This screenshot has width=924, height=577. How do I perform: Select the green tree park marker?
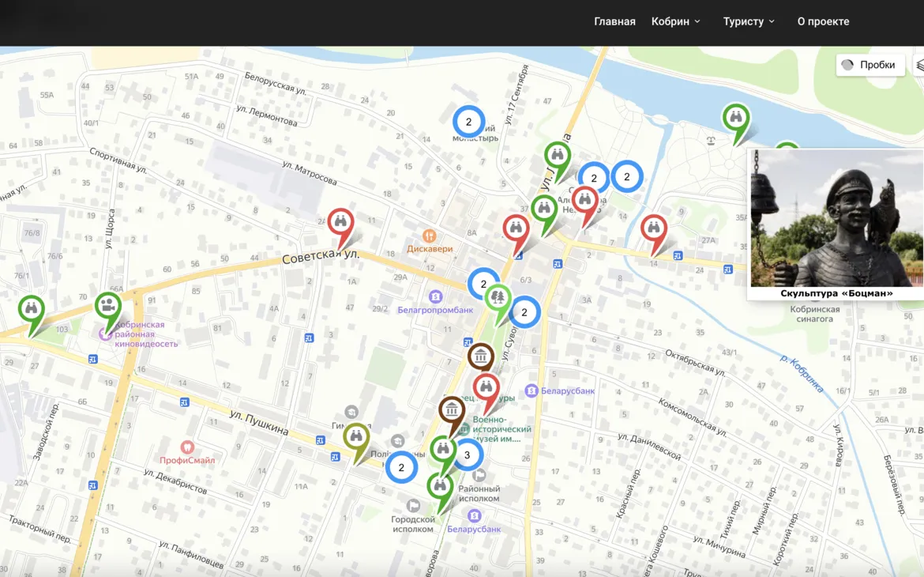point(498,299)
